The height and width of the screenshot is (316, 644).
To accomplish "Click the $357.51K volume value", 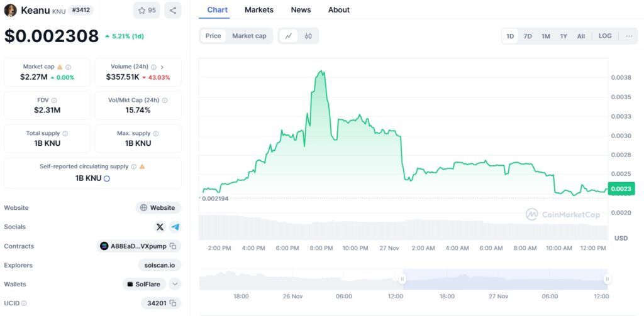I will tap(123, 77).
